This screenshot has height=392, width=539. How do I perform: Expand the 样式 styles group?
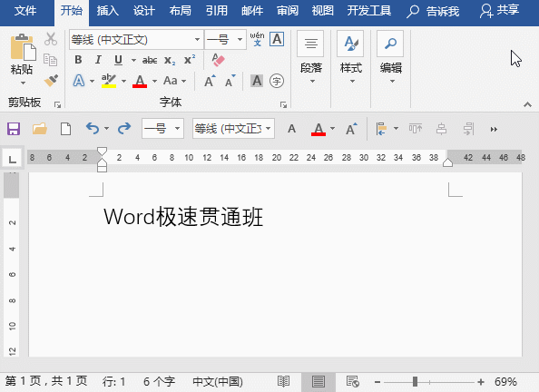(x=351, y=58)
